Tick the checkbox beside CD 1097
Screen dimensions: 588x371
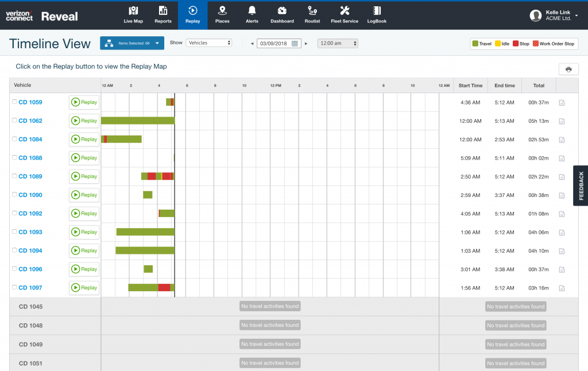[x=14, y=288]
